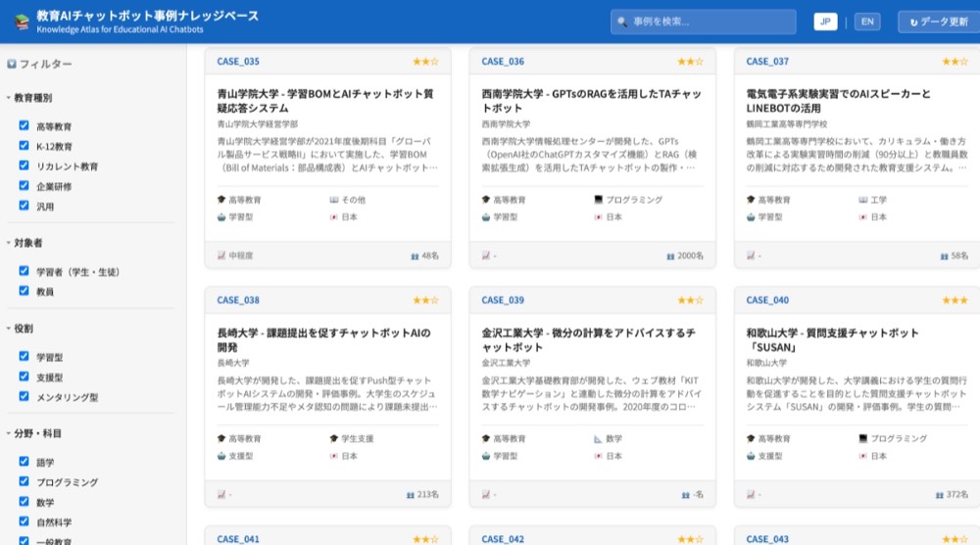
Task: Click the search magnifier icon
Action: [622, 22]
